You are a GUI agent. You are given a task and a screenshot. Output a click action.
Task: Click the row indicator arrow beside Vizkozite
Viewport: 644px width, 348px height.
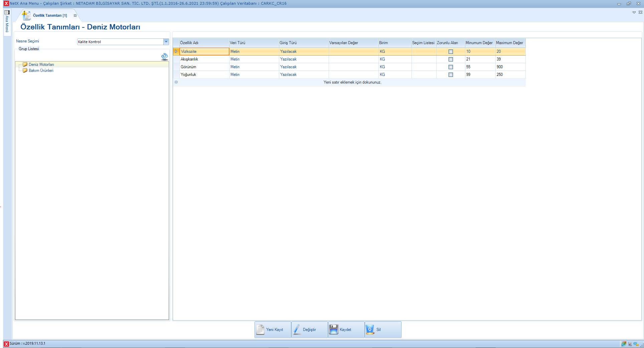(176, 51)
